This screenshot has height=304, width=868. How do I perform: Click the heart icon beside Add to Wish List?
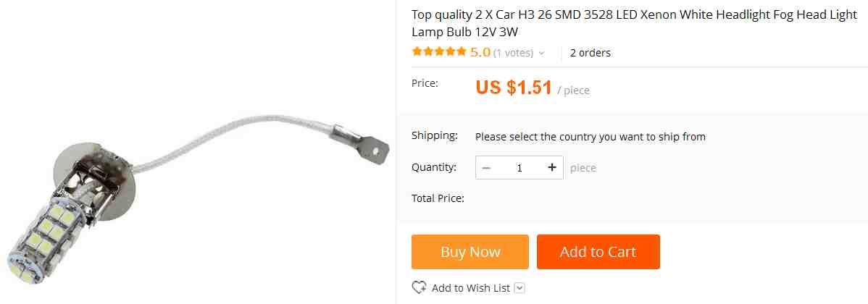pos(419,287)
